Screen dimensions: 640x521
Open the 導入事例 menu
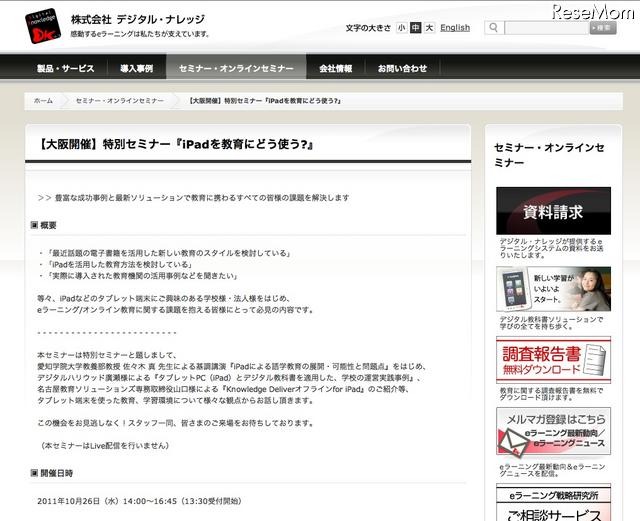point(136,68)
